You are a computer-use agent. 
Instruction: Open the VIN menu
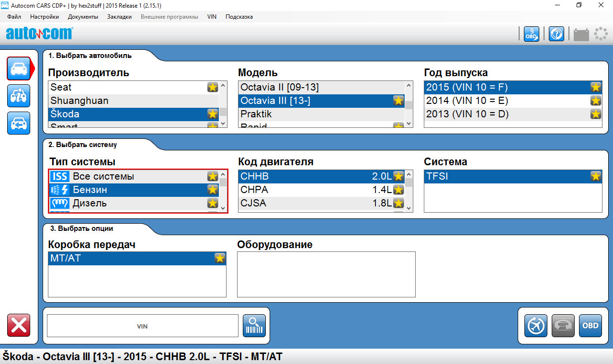[212, 17]
